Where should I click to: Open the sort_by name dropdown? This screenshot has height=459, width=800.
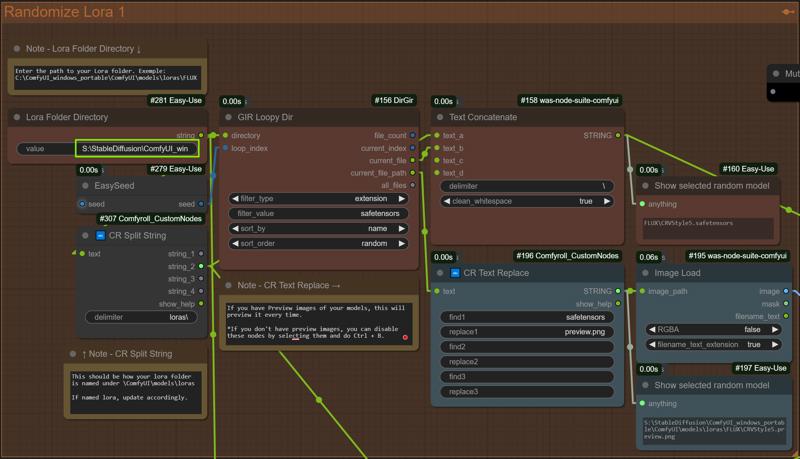pyautogui.click(x=319, y=229)
